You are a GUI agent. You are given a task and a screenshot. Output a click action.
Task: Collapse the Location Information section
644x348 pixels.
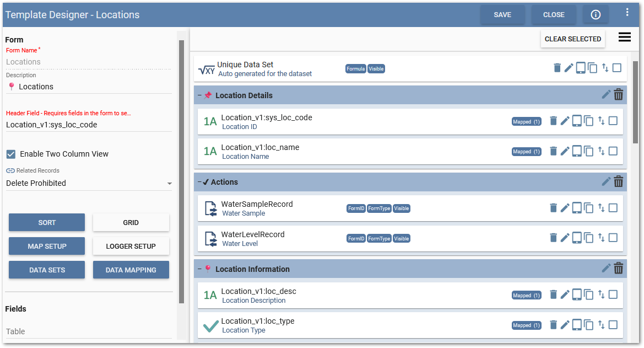point(199,269)
